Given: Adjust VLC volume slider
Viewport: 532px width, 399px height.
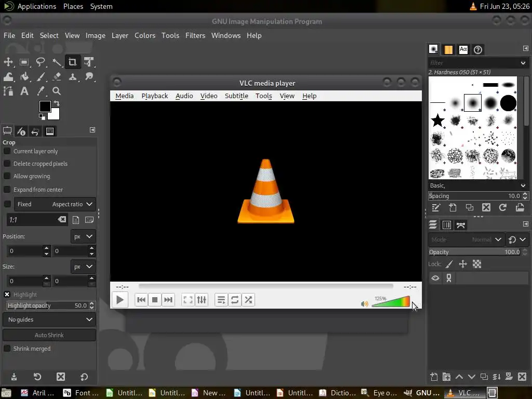Looking at the screenshot, I should click(x=391, y=302).
